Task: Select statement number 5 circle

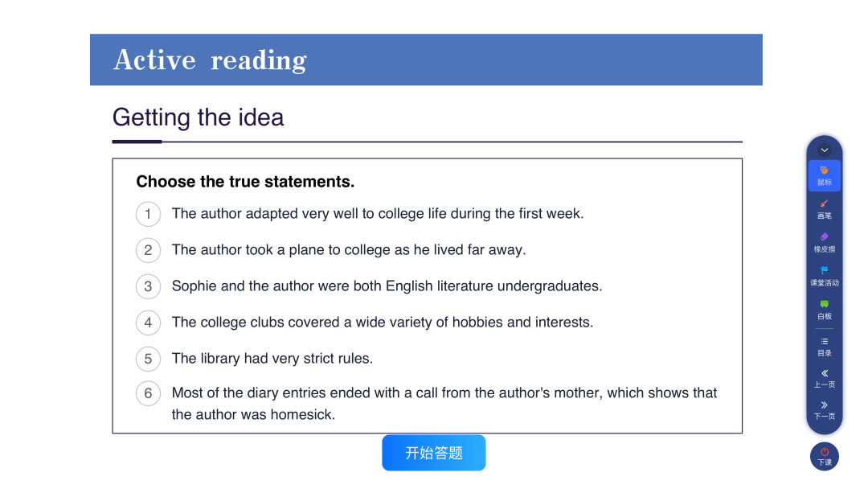Action: 149,359
